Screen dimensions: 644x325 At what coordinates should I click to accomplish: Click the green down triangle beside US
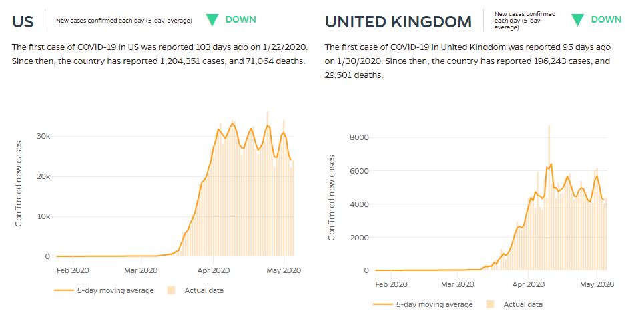coord(212,20)
